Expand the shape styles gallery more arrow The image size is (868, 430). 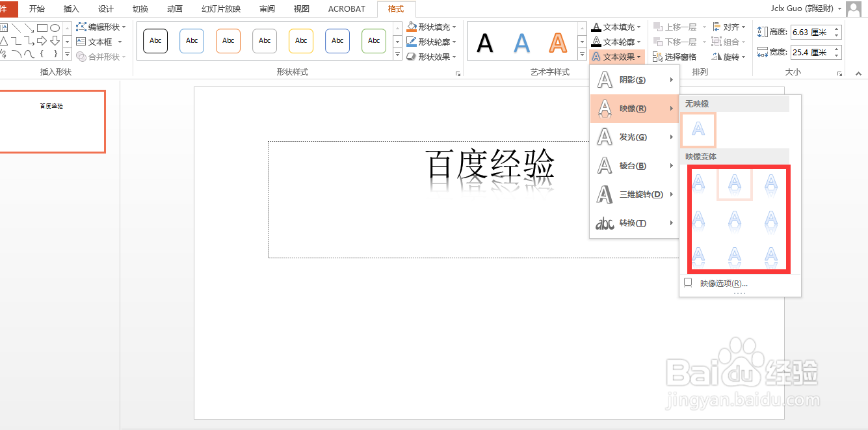click(x=398, y=55)
